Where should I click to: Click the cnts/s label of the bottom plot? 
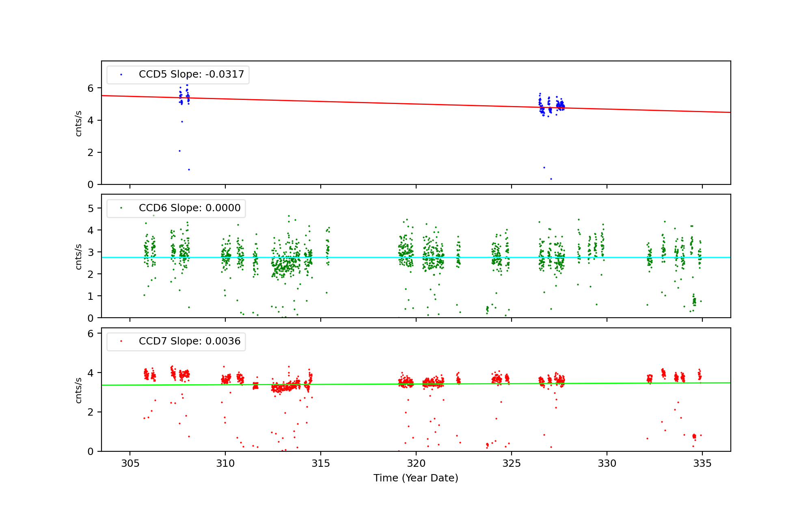click(79, 390)
